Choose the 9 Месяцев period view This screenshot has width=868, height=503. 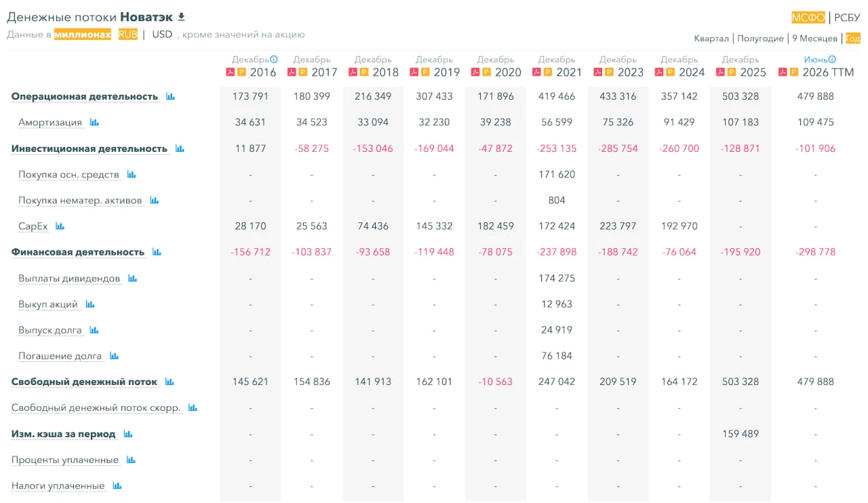point(814,39)
